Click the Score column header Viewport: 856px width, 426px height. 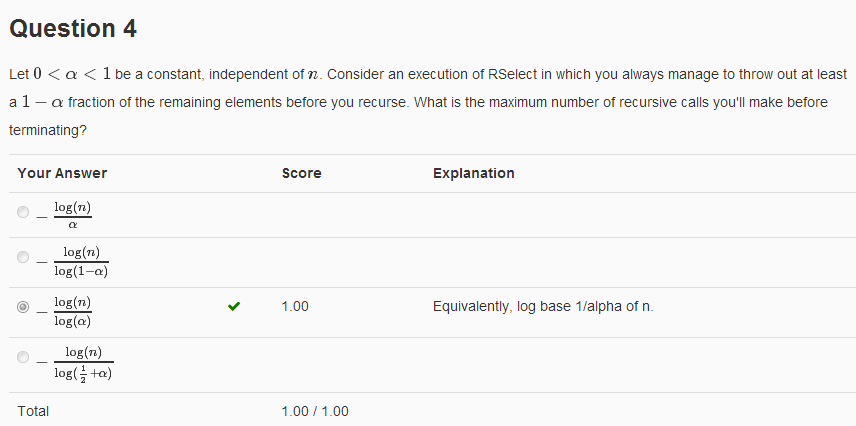click(x=301, y=173)
